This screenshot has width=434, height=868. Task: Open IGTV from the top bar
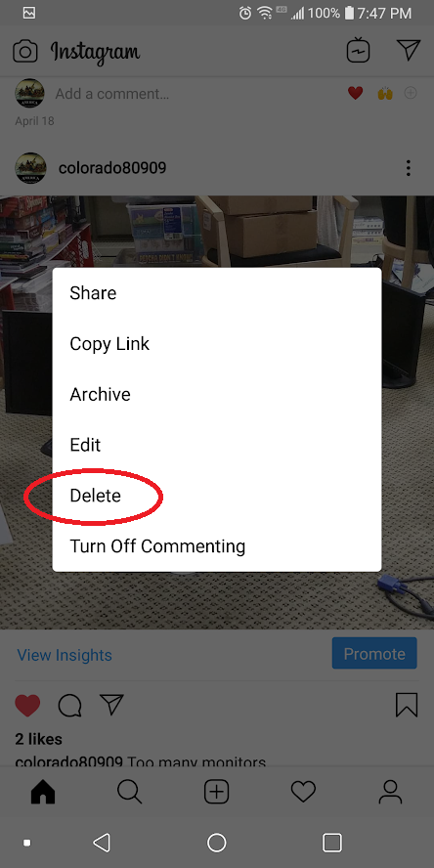click(x=358, y=52)
